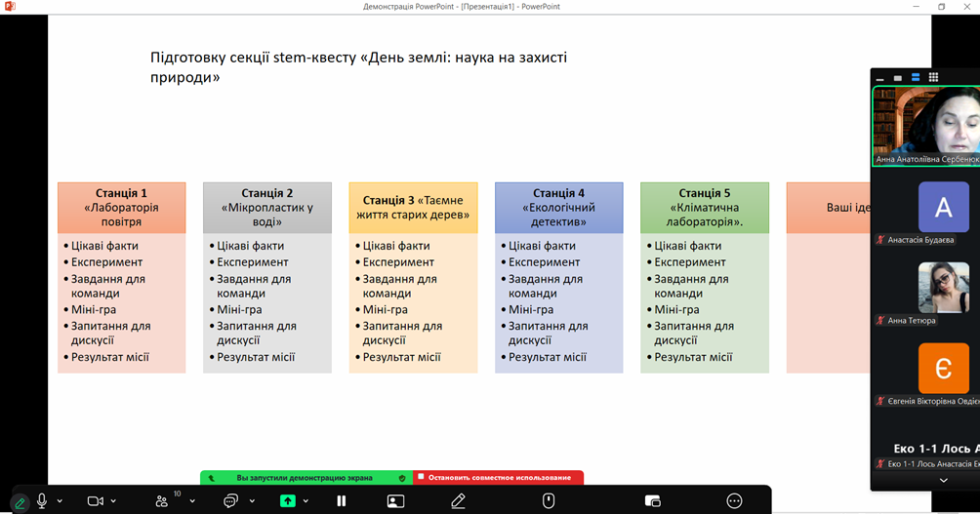980x514 pixels.
Task: Click the muted mic icon beside Еко 1-1 Лось Анастасія
Action: click(880, 464)
